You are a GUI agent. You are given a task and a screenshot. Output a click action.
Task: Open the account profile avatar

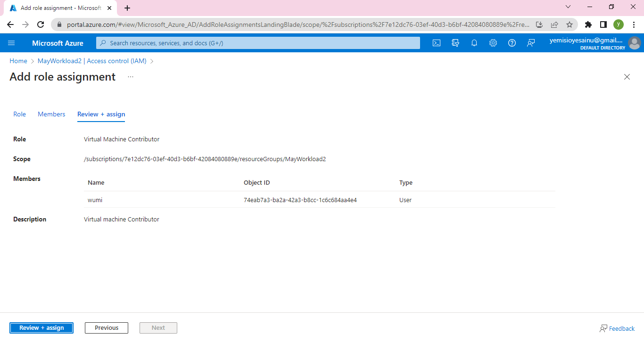click(635, 43)
